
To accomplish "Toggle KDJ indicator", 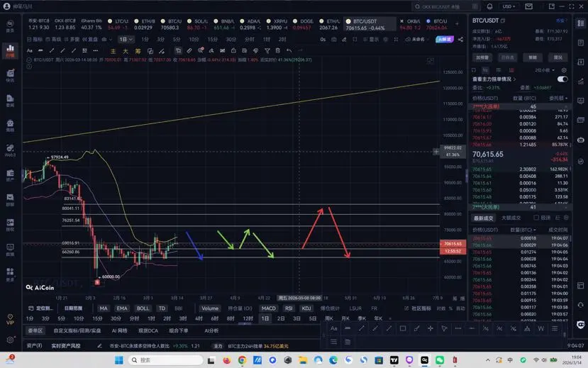I will (306, 308).
